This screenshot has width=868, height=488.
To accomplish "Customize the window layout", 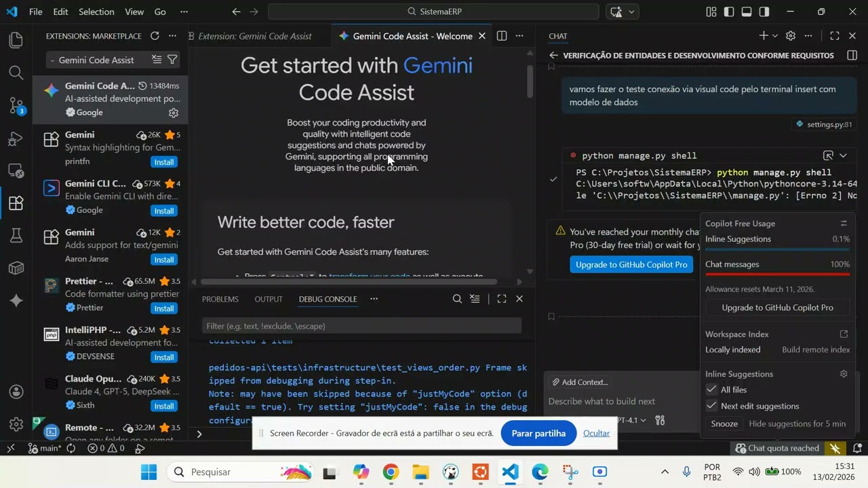I will click(x=711, y=12).
